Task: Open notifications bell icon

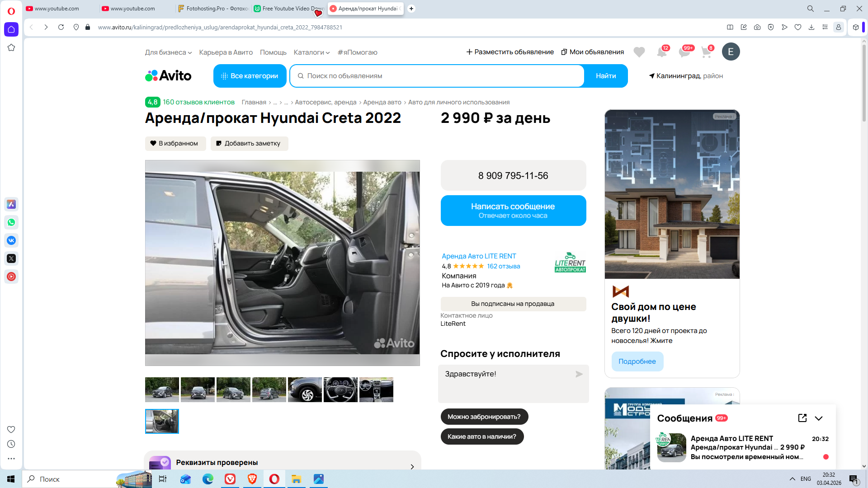Action: click(x=661, y=52)
